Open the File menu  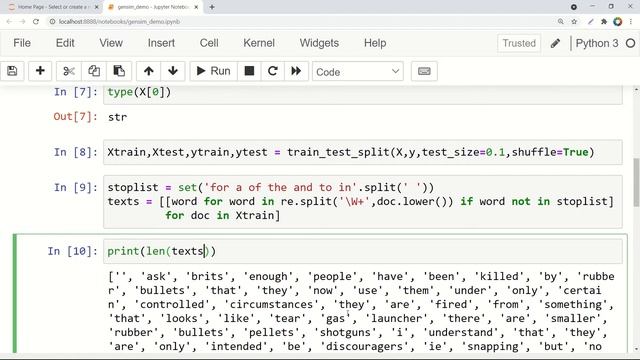22,43
